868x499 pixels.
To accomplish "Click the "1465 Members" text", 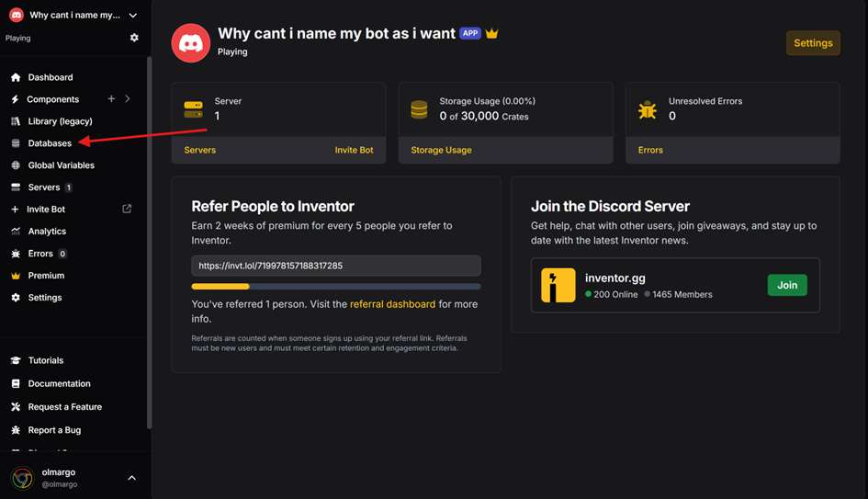I will [x=682, y=295].
